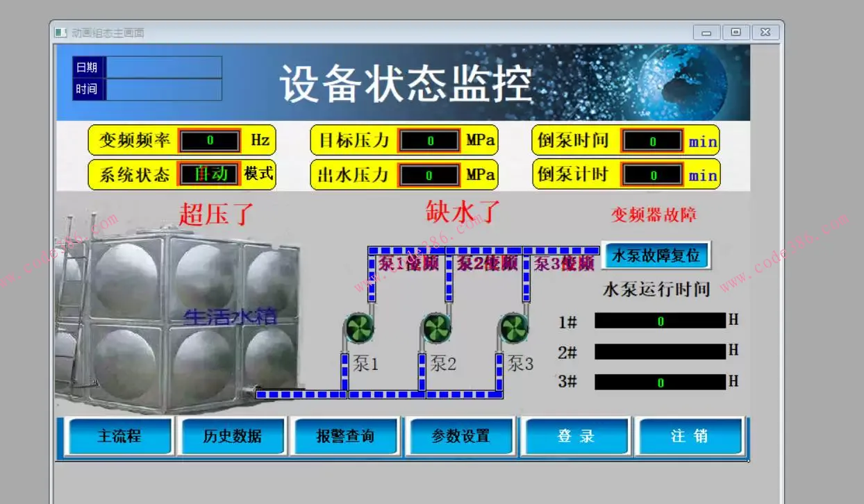864x504 pixels.
Task: Click the 泵2 status label above the pipe
Action: pyautogui.click(x=487, y=263)
